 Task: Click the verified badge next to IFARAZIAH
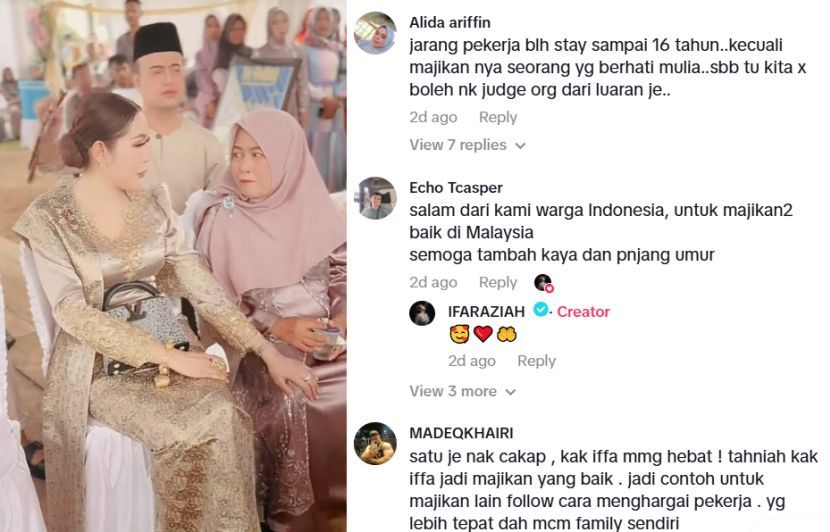pyautogui.click(x=541, y=310)
